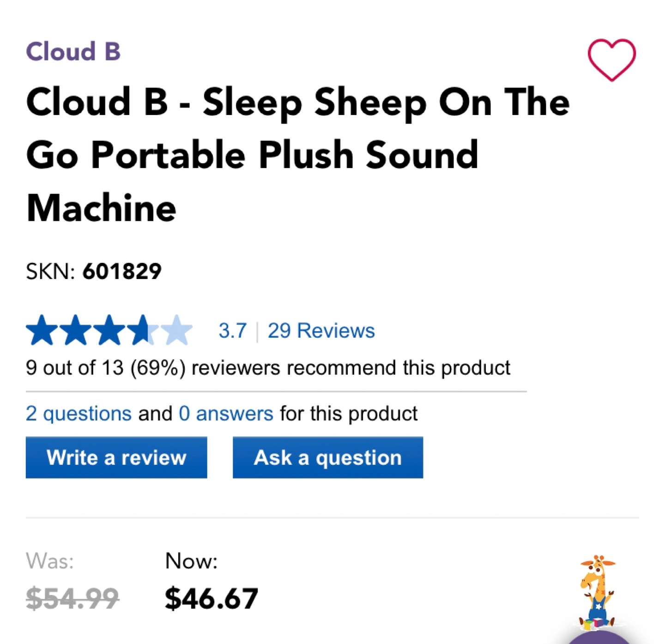Click the 3.7 rating score

(233, 331)
